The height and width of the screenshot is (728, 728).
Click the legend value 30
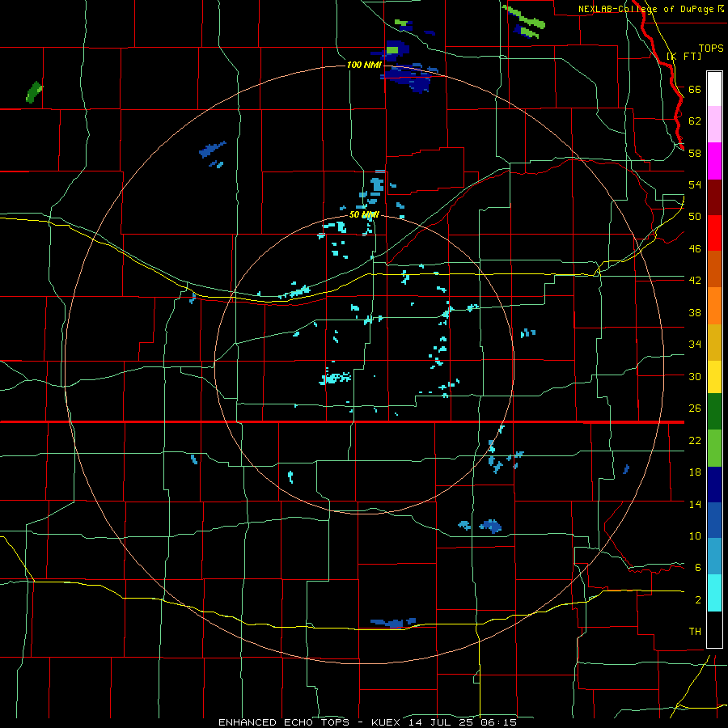695,376
